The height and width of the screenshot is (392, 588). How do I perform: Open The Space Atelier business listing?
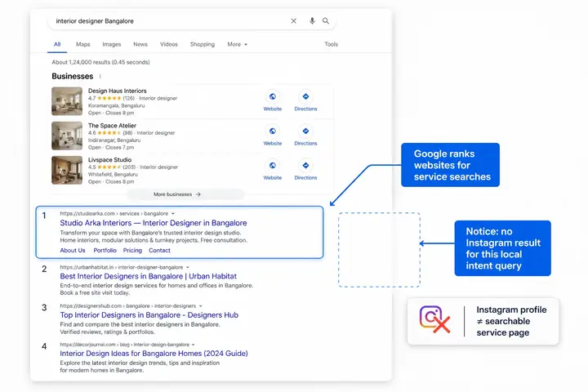coord(112,125)
